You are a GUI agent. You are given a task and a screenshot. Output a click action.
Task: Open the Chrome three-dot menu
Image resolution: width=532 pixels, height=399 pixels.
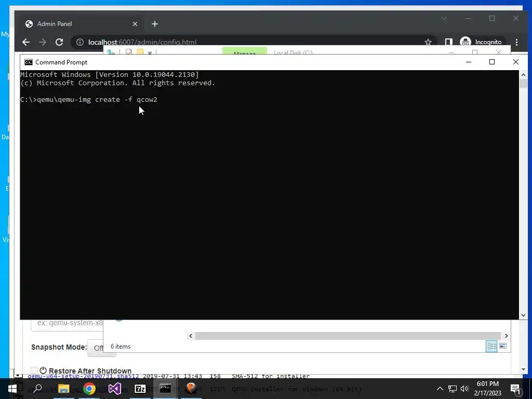pyautogui.click(x=516, y=42)
